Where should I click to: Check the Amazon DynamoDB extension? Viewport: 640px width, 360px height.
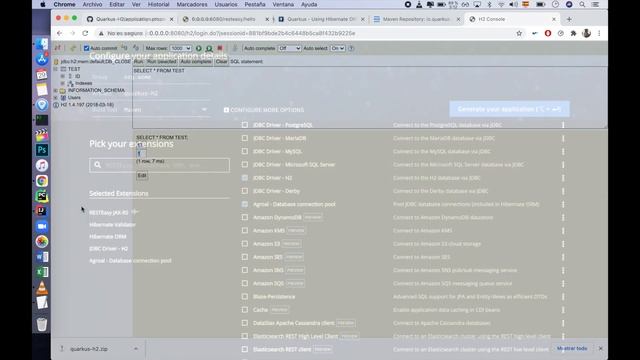(x=244, y=217)
